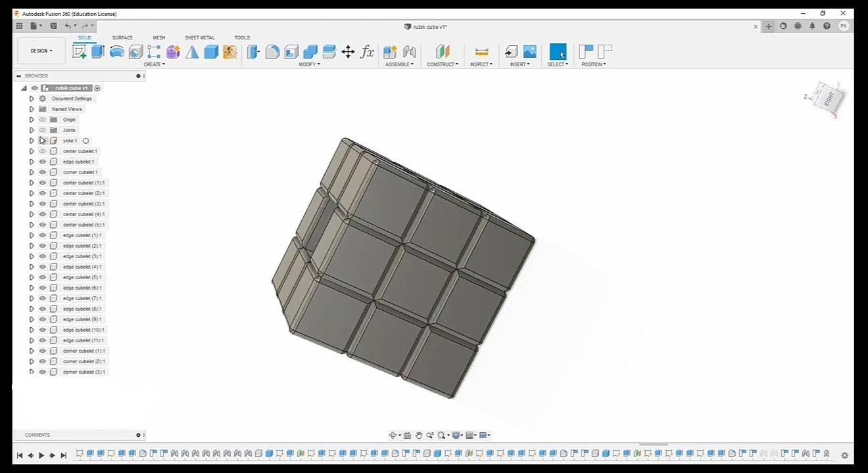Toggle visibility of yoke:1 component
The height and width of the screenshot is (473, 868).
[x=42, y=140]
